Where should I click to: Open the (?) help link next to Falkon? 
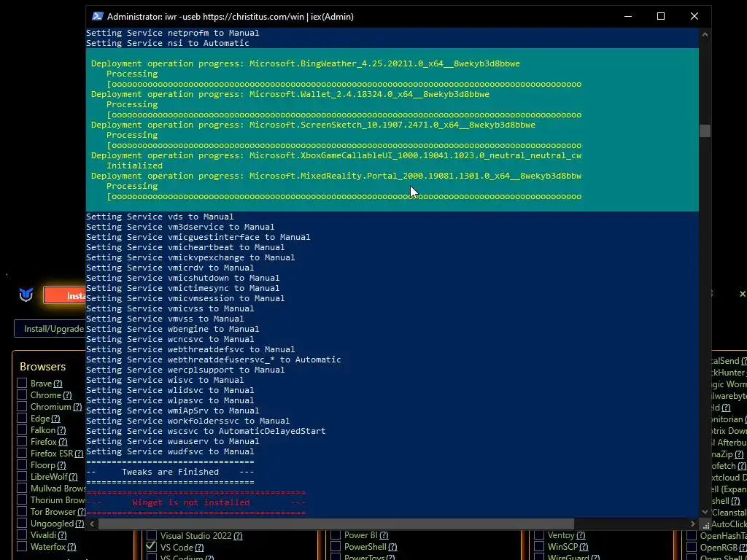coord(61,430)
